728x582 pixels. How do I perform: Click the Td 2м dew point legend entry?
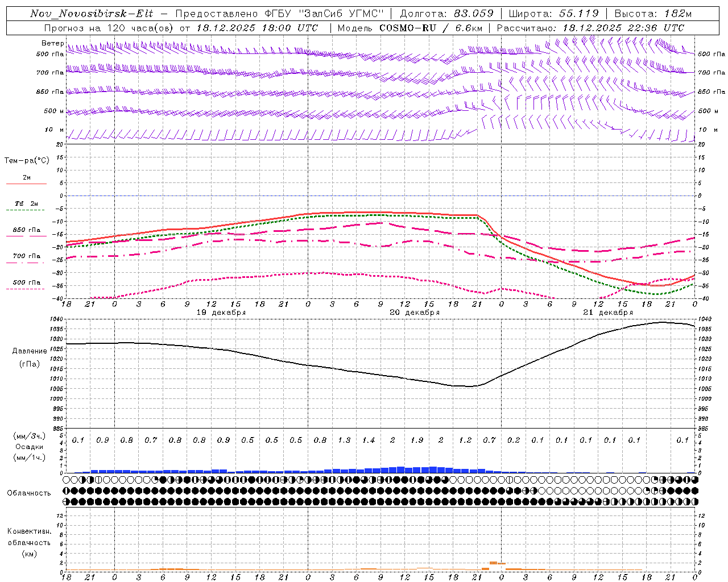click(27, 203)
